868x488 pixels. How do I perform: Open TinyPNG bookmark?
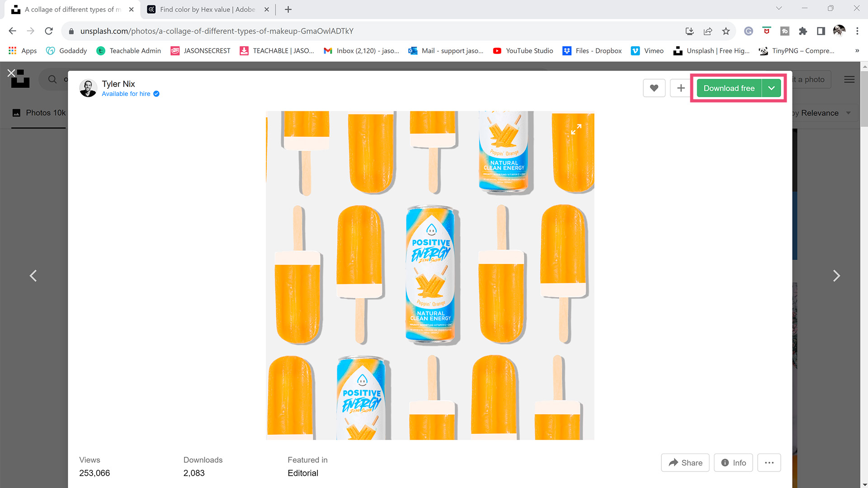click(797, 51)
